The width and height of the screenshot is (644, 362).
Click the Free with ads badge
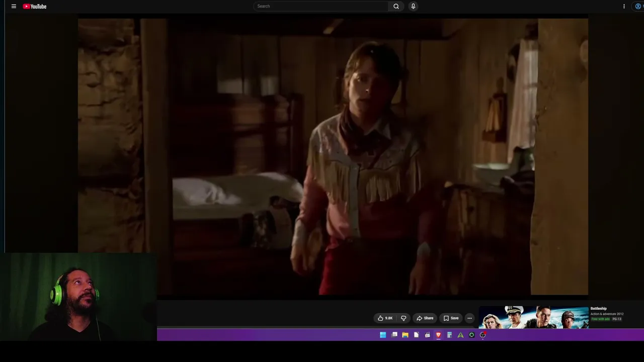point(601,319)
